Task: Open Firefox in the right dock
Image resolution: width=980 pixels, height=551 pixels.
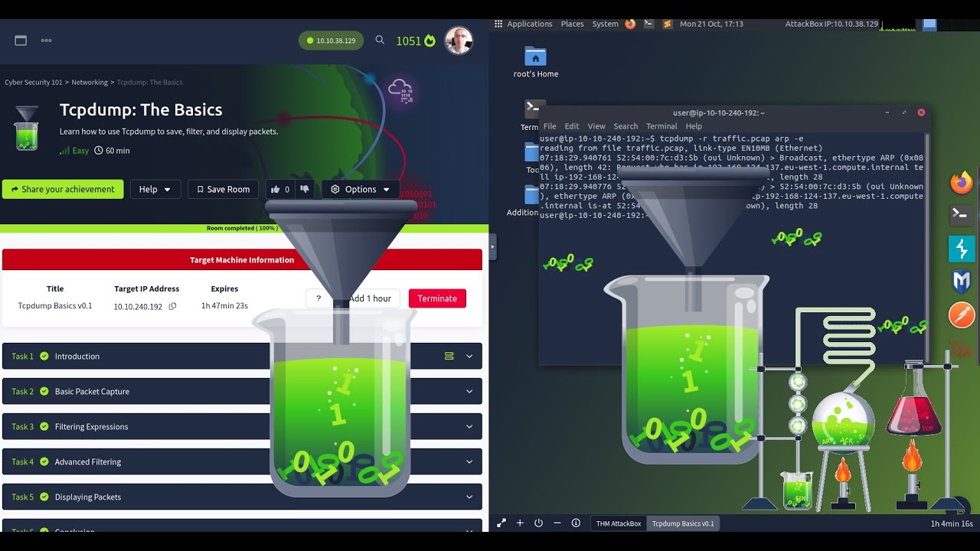Action: 962,182
